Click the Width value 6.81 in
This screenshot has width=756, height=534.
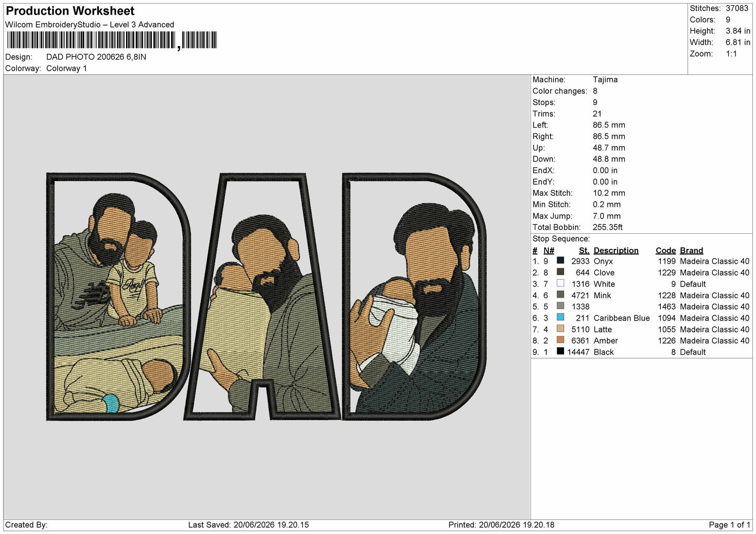738,42
